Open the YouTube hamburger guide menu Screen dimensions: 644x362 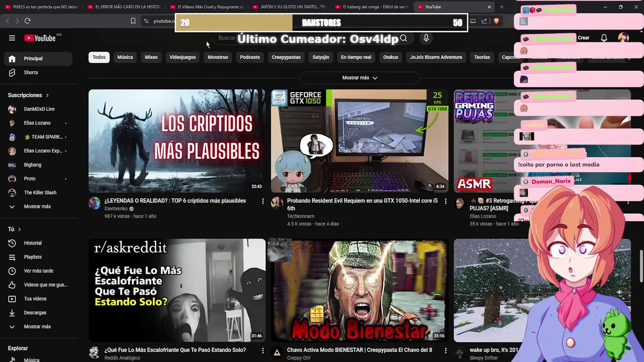coord(12,38)
